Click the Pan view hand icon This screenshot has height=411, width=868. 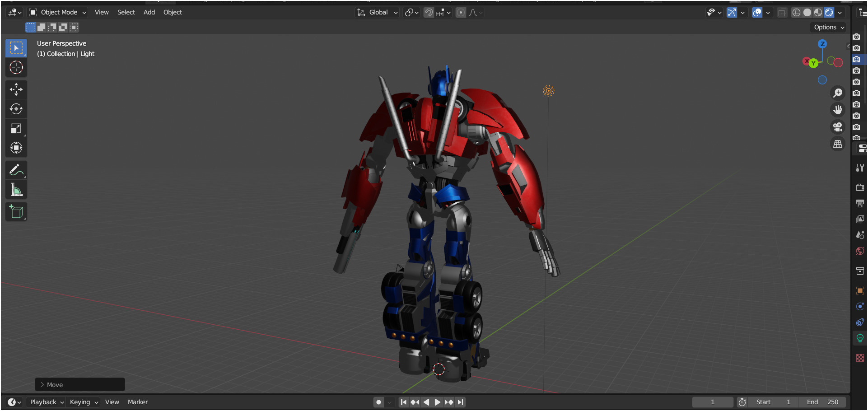[x=838, y=110]
